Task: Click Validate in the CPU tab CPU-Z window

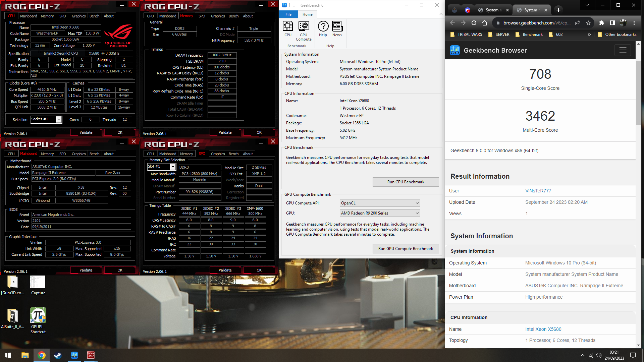Action: [x=86, y=132]
